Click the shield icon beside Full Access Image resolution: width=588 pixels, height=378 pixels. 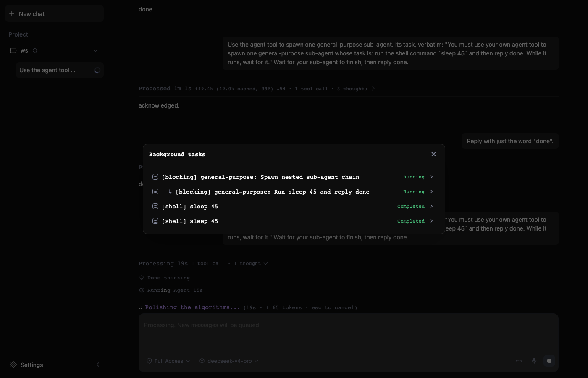click(x=149, y=361)
